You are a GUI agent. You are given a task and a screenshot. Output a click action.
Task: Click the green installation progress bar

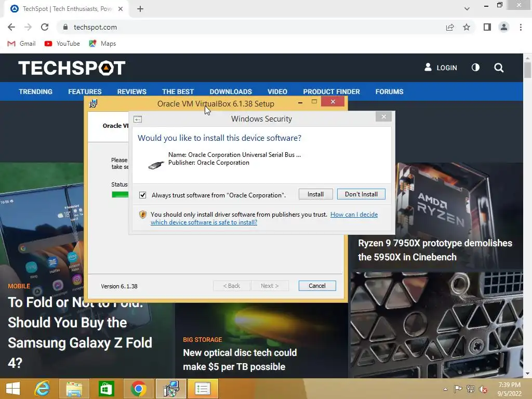coord(120,194)
